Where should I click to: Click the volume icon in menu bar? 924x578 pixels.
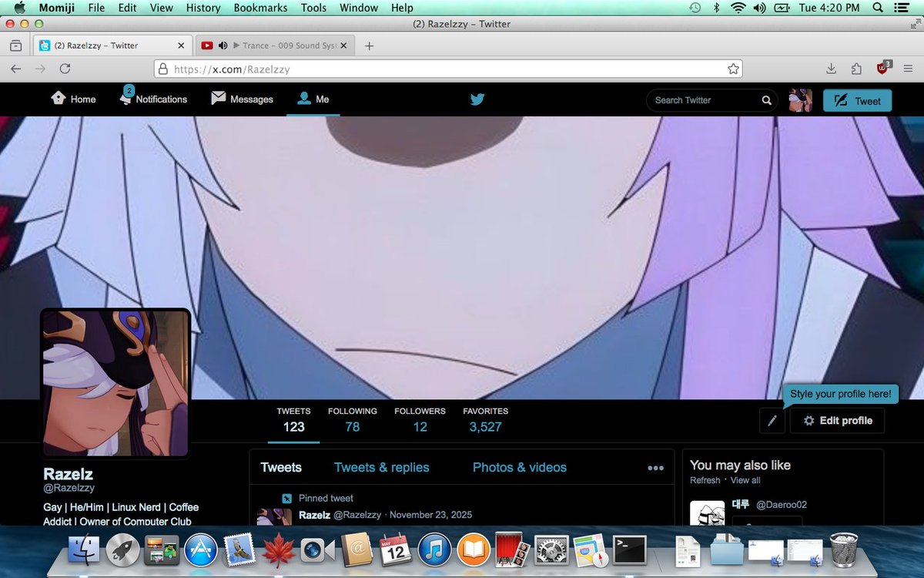760,8
